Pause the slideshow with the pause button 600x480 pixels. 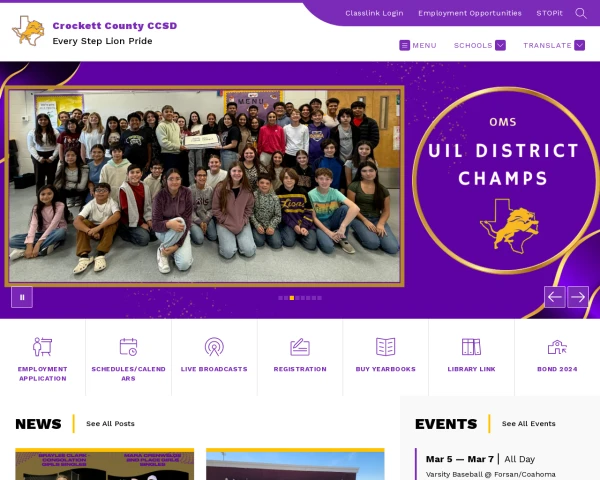[x=22, y=297]
